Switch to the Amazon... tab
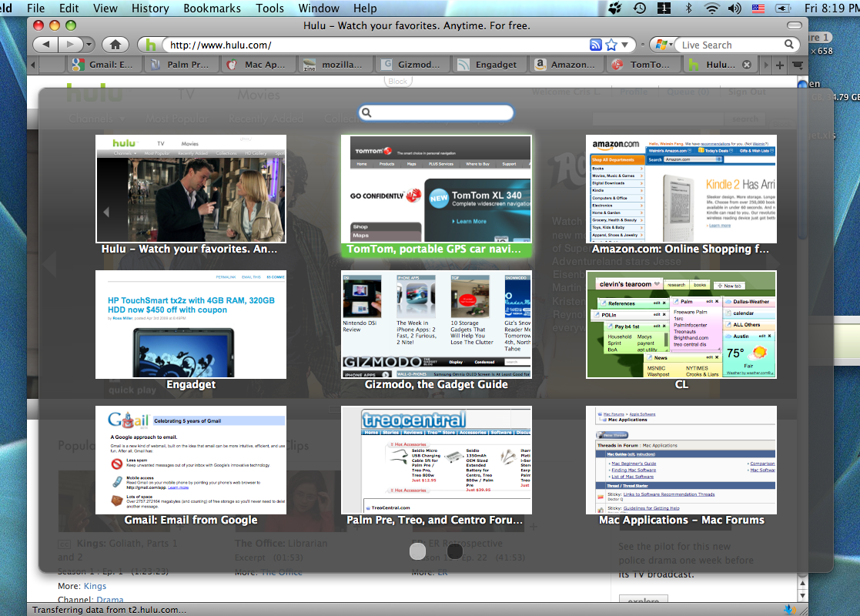This screenshot has width=860, height=616. [x=567, y=65]
